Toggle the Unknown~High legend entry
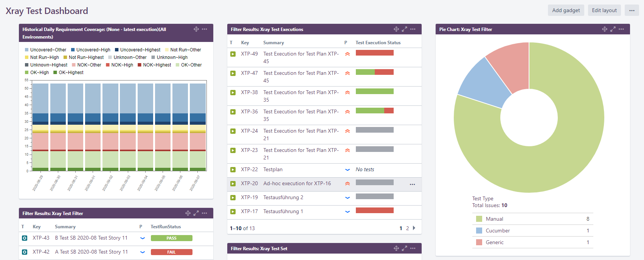This screenshot has height=260, width=644. click(169, 57)
